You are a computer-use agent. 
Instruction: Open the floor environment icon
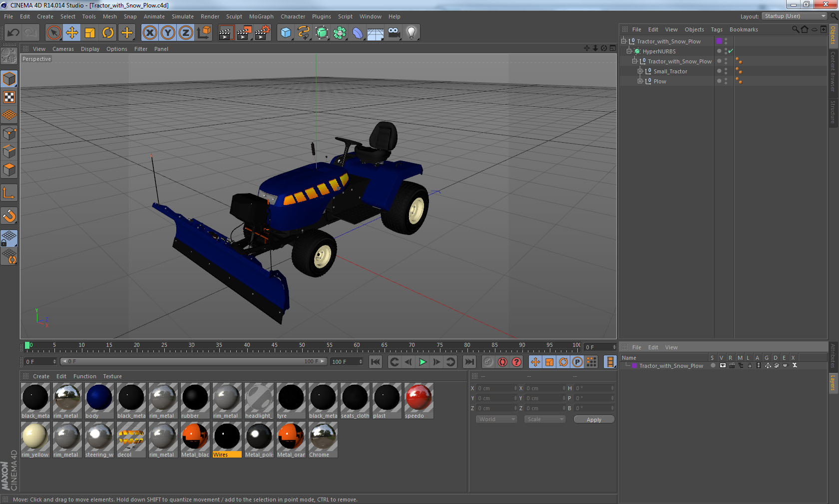[376, 33]
